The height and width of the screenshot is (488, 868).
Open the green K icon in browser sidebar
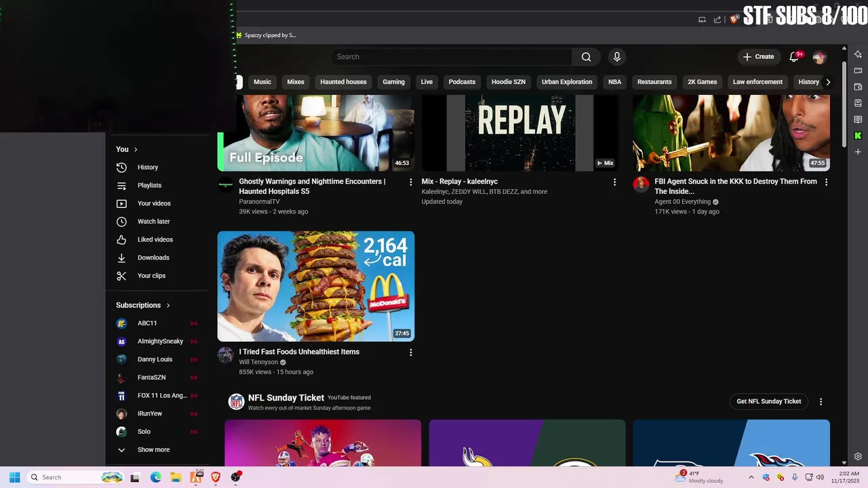pos(858,136)
